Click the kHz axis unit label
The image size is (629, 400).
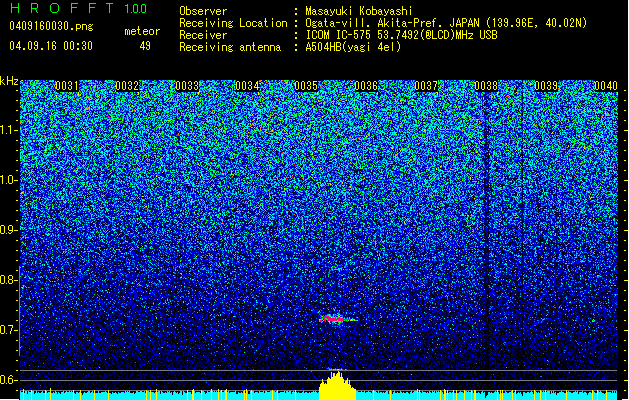[9, 81]
